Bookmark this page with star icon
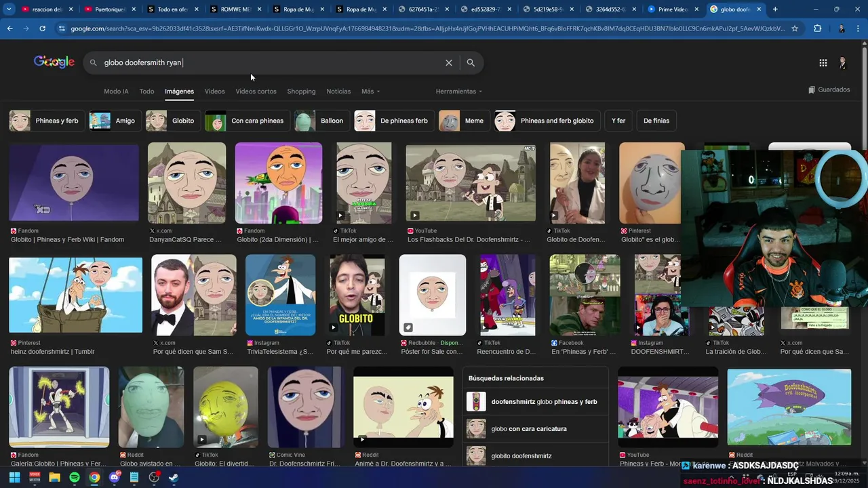Screen dimensions: 868x488 pyautogui.click(x=795, y=28)
